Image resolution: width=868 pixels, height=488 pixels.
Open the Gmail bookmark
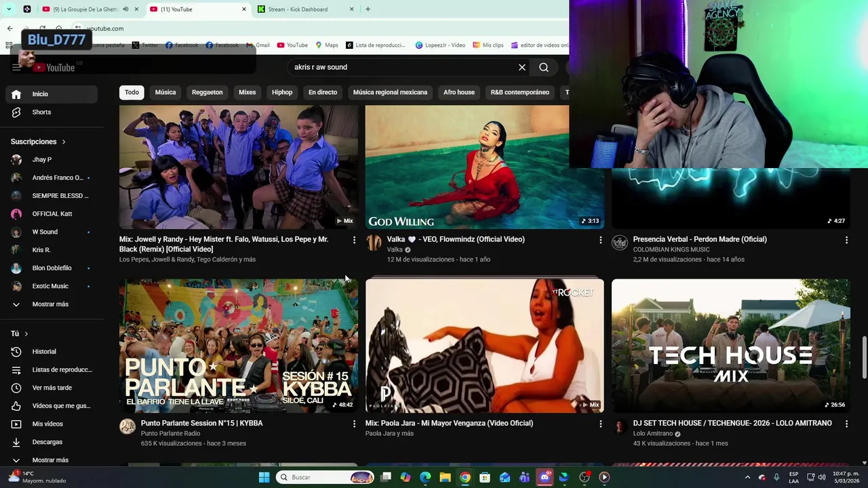(x=258, y=45)
